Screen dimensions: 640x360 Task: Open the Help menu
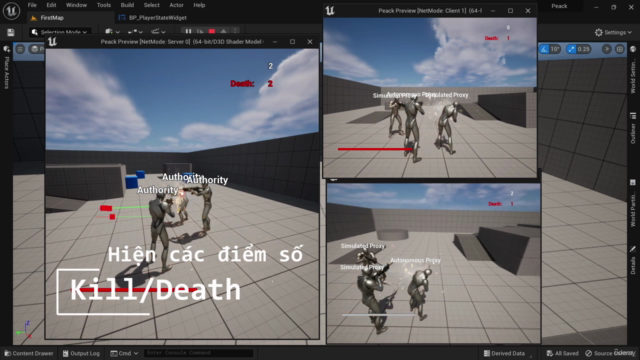[199, 5]
